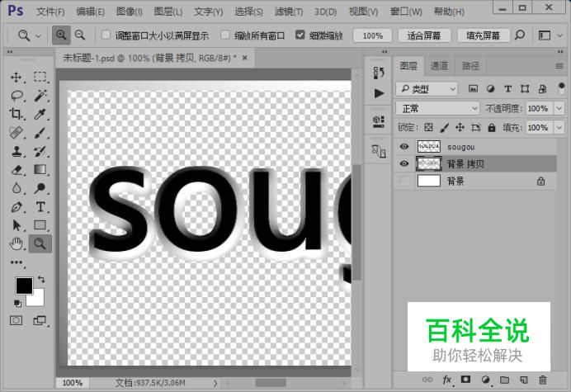Select the Type tool

tap(40, 207)
